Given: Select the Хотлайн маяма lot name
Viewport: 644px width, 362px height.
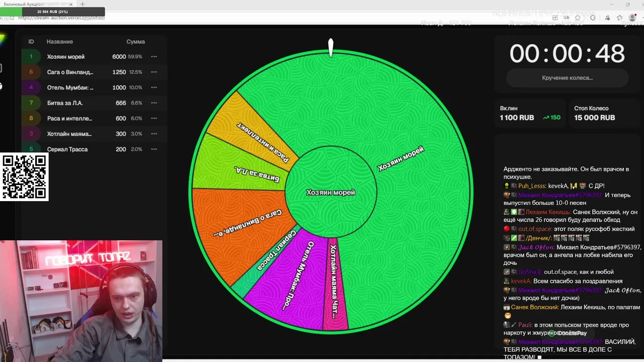Looking at the screenshot, I should (x=69, y=134).
